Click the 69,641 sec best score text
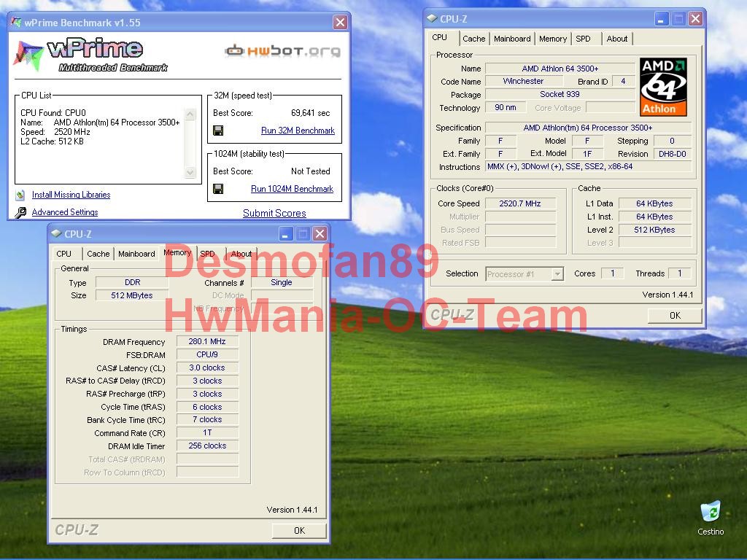The image size is (747, 560). point(311,113)
